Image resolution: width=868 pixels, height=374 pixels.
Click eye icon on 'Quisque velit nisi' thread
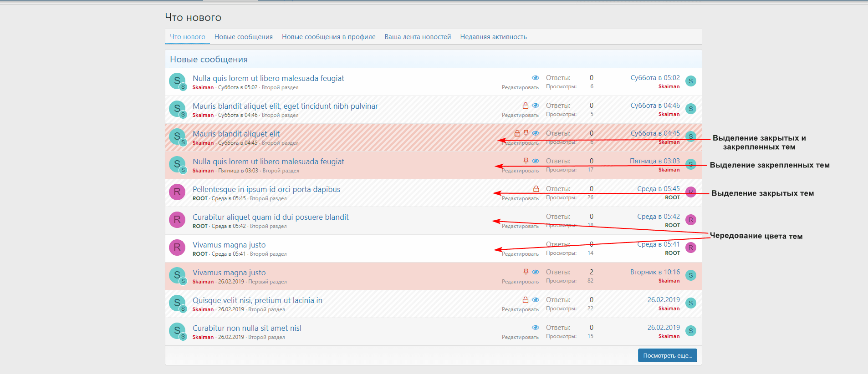[536, 300]
